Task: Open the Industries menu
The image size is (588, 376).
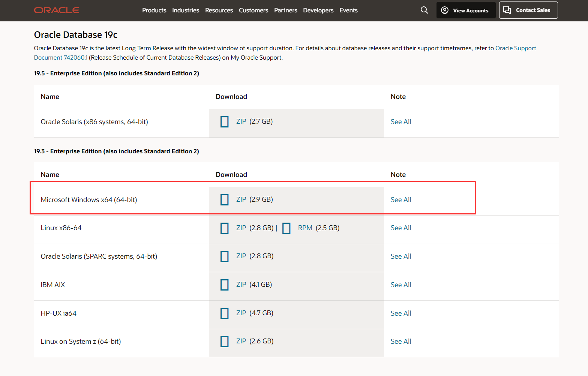Action: coord(186,10)
